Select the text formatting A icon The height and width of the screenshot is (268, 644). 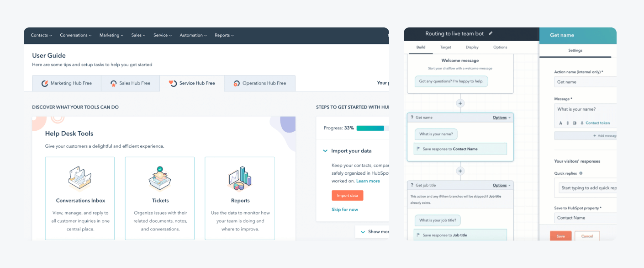pyautogui.click(x=561, y=123)
